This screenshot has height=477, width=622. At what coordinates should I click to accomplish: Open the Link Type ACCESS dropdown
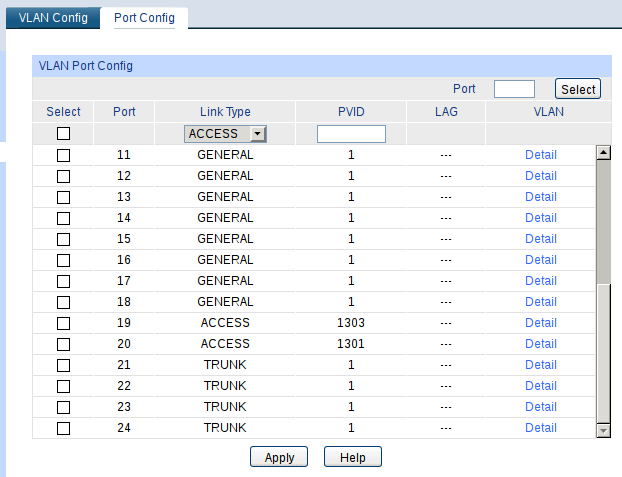pos(225,134)
